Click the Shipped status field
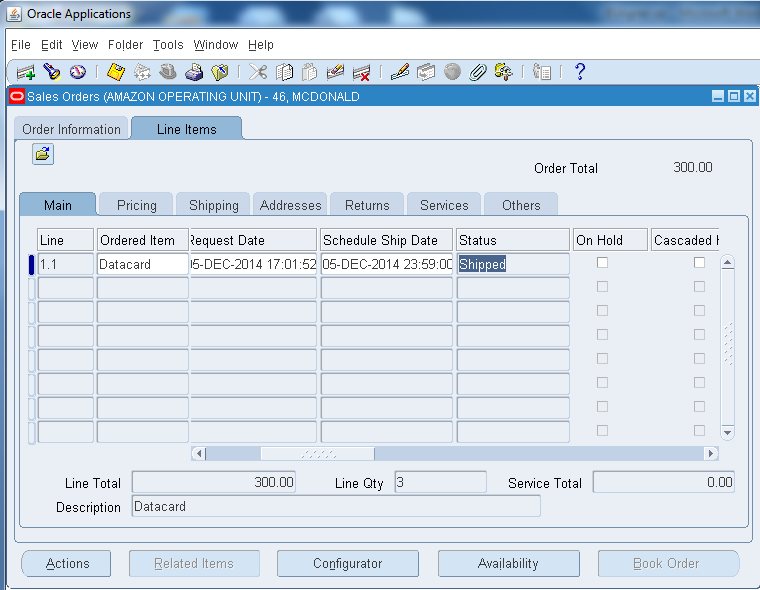The height and width of the screenshot is (590, 760). click(513, 264)
